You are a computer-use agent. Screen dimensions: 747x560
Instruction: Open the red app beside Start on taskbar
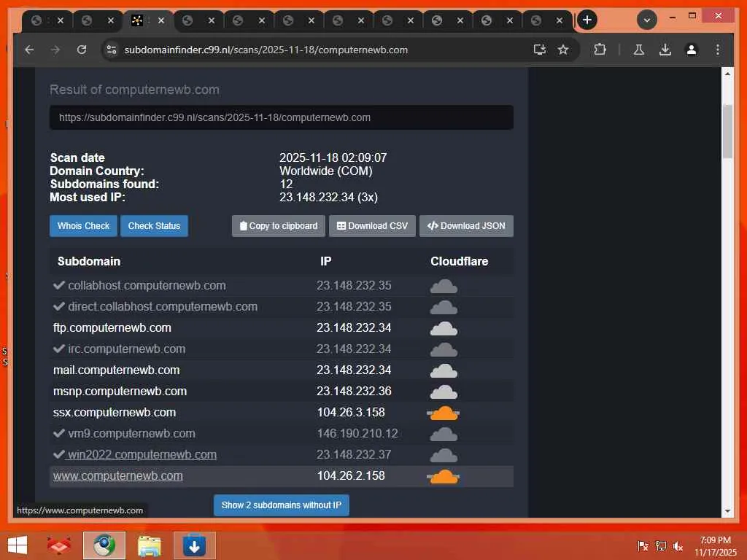click(58, 545)
